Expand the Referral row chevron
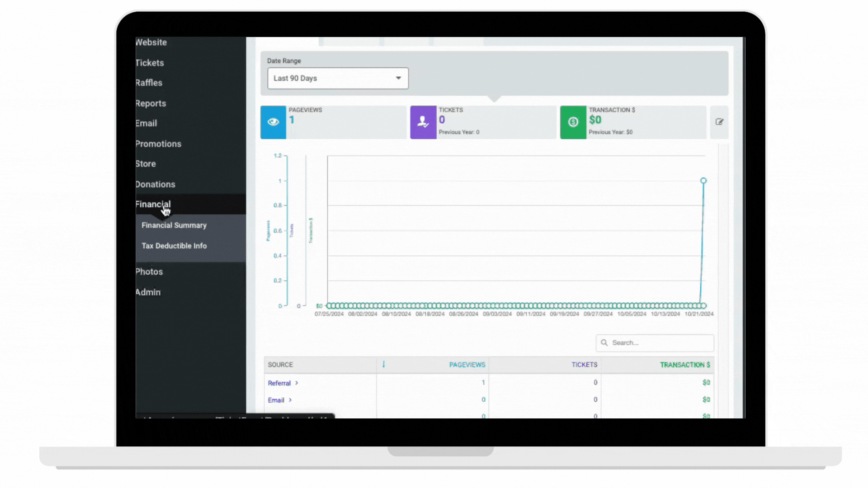This screenshot has height=488, width=868. coord(297,383)
